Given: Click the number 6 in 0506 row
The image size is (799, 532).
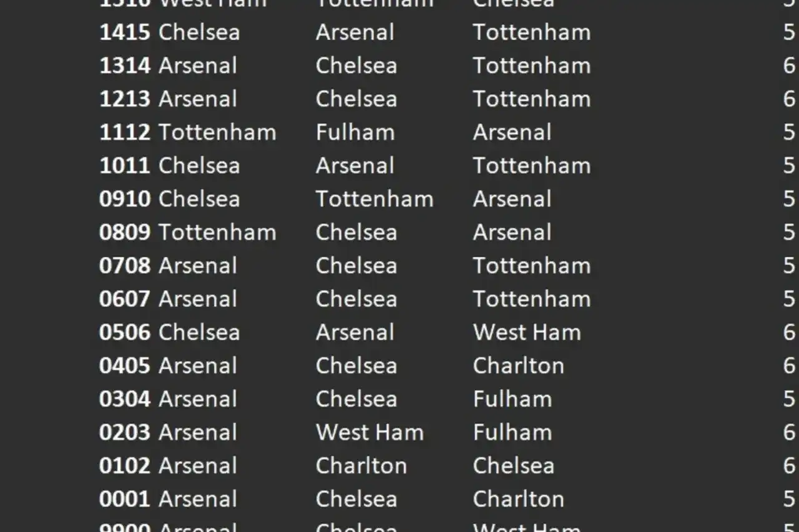Looking at the screenshot, I should [x=789, y=332].
